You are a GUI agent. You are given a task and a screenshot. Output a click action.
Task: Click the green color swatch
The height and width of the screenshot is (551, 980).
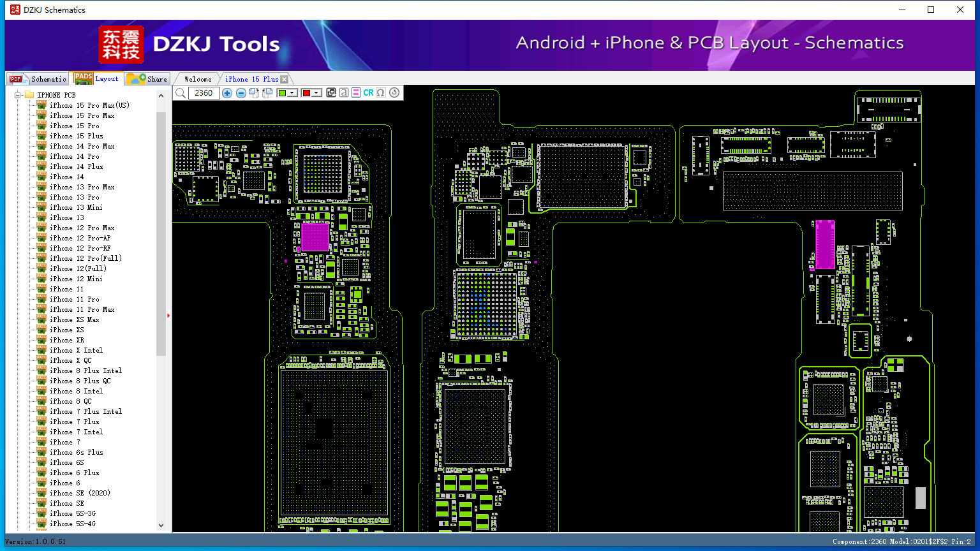[282, 93]
